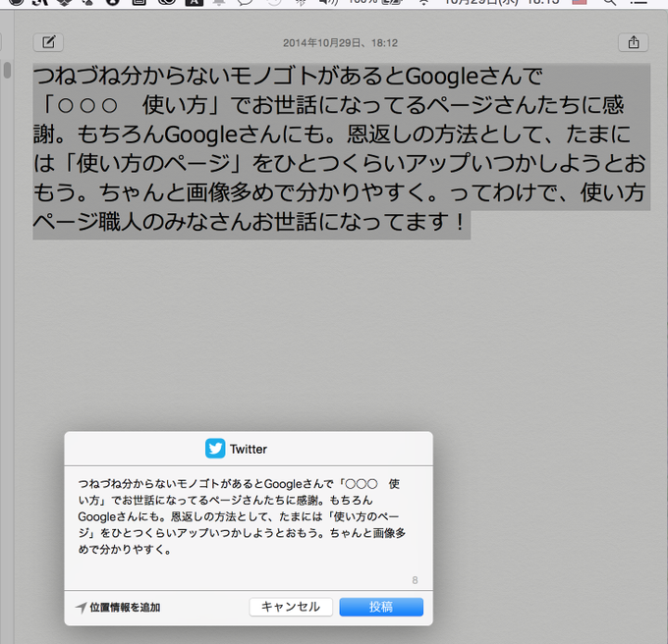Click the location arrow icon in Twitter sheet
668x644 pixels.
coord(81,608)
